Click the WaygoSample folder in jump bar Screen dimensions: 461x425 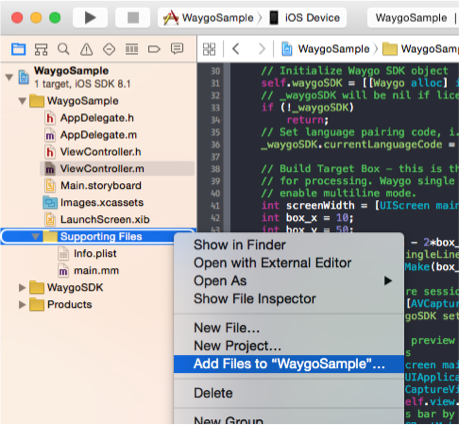pyautogui.click(x=421, y=49)
